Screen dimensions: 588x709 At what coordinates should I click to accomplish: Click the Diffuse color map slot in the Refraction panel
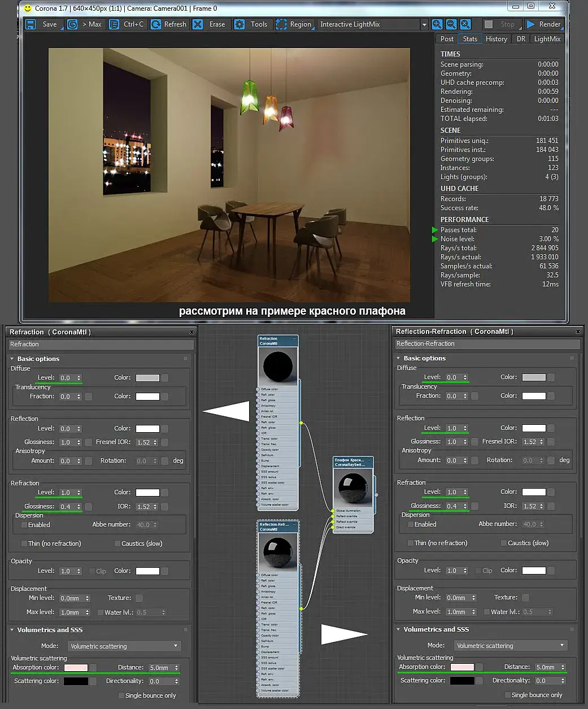click(x=165, y=378)
